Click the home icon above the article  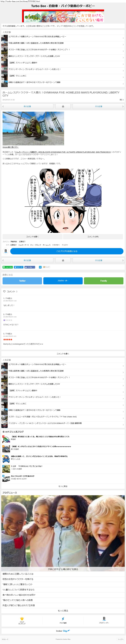click(63, 106)
